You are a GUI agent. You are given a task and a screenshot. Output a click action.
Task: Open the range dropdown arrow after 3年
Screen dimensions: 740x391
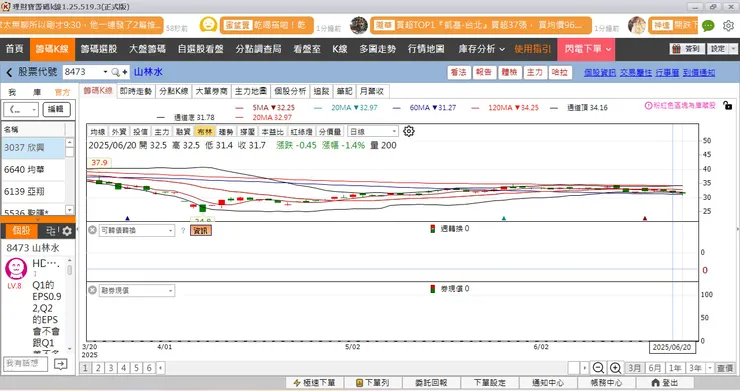pyautogui.click(x=710, y=368)
